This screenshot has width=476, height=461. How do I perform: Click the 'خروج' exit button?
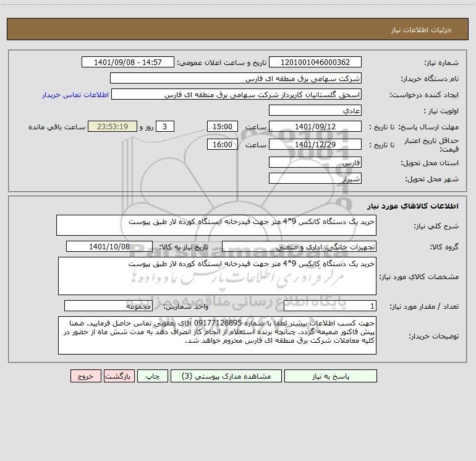(85, 376)
